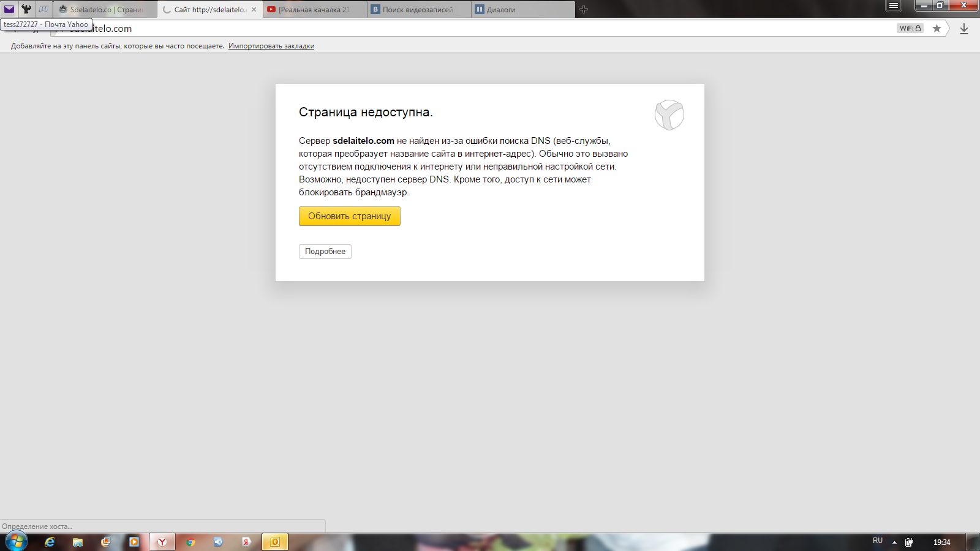This screenshot has height=551, width=980.
Task: Launch Internet Explorer from the taskbar
Action: pyautogui.click(x=50, y=542)
